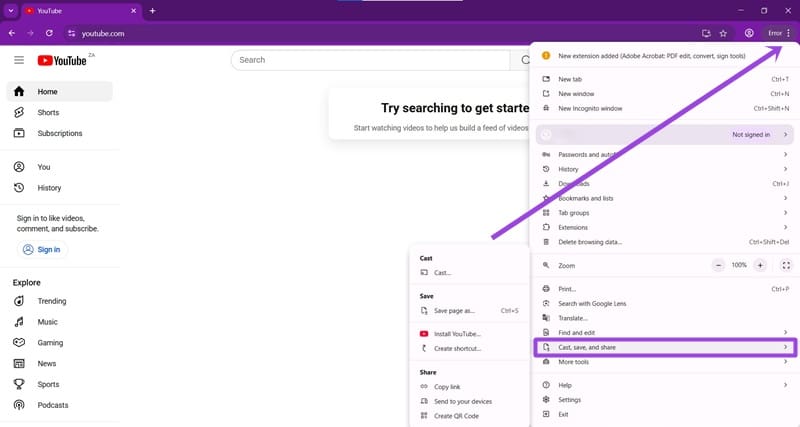
Task: Go back with browser back arrow
Action: [x=12, y=33]
